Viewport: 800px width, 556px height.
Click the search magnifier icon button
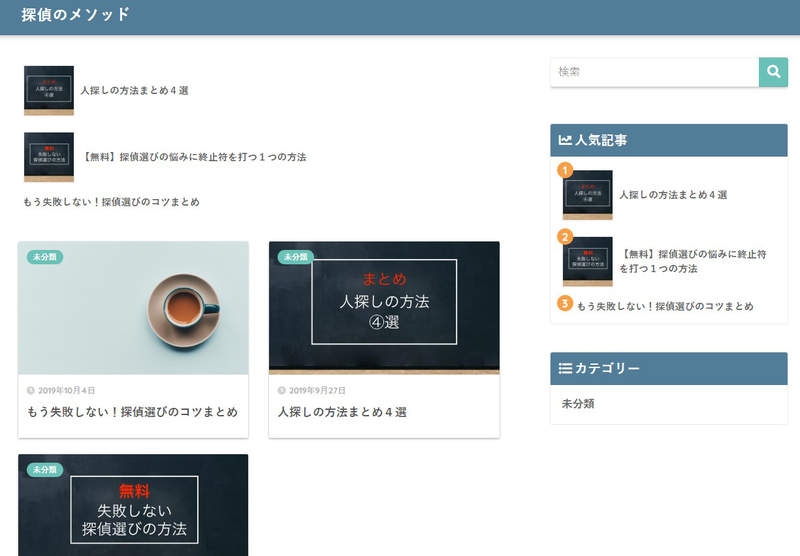tap(773, 72)
